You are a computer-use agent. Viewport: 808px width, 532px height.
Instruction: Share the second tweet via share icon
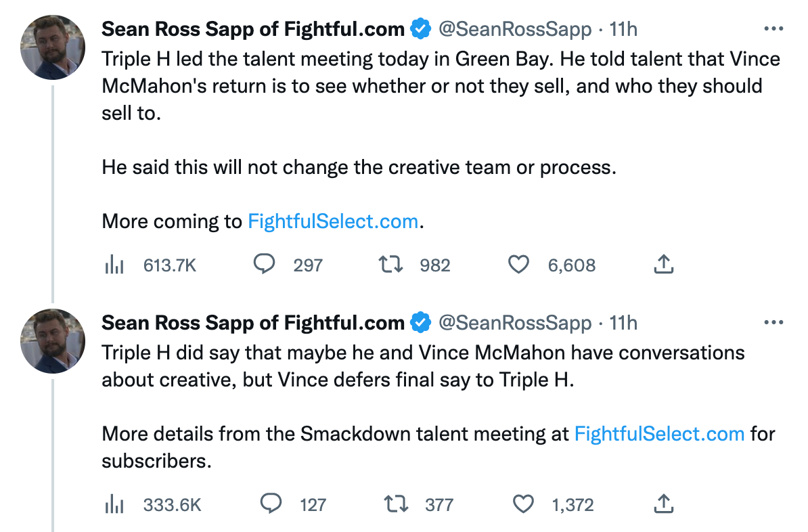[x=664, y=504]
